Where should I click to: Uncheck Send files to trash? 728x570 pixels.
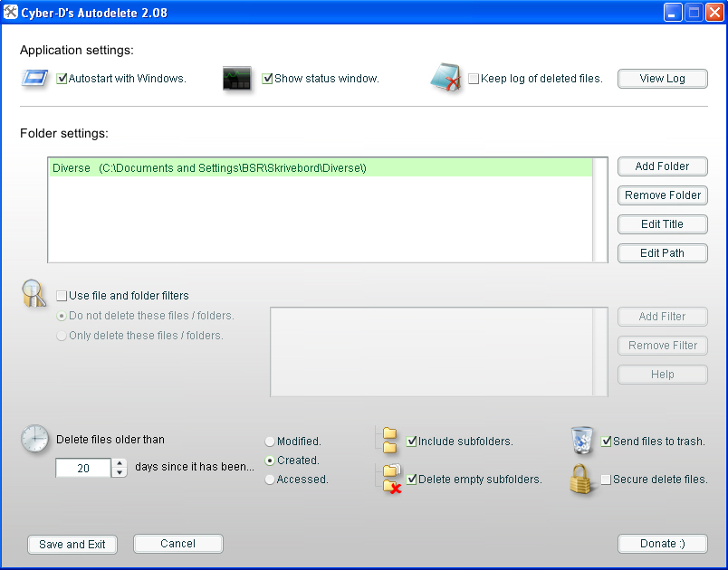pos(606,441)
